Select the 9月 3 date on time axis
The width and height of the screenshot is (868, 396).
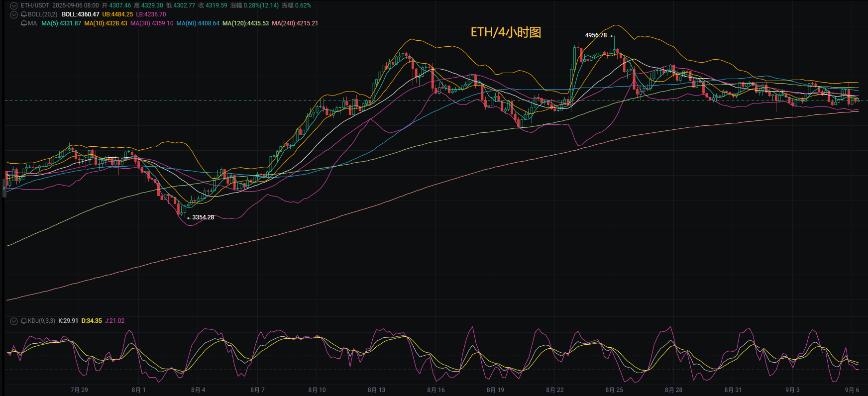tap(793, 390)
